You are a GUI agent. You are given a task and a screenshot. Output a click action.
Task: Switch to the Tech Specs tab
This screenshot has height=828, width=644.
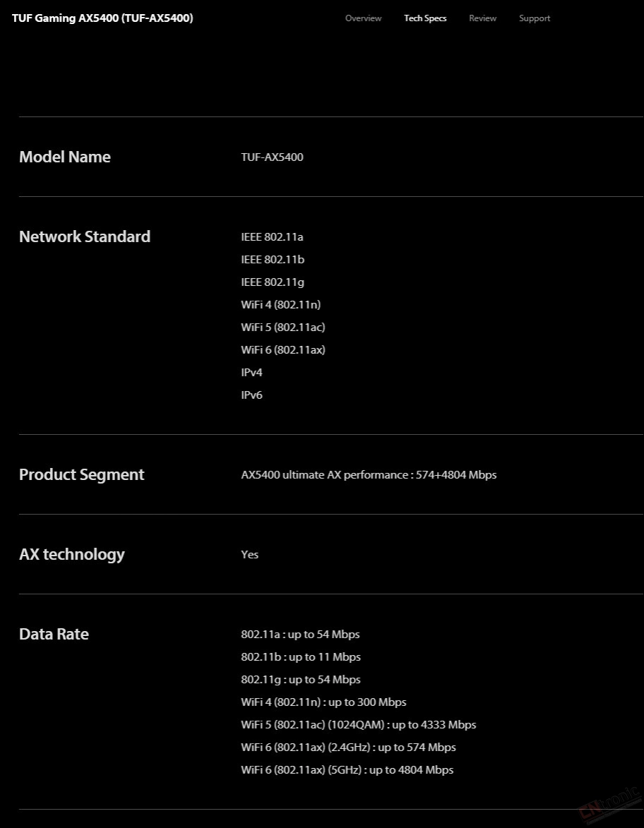click(425, 18)
